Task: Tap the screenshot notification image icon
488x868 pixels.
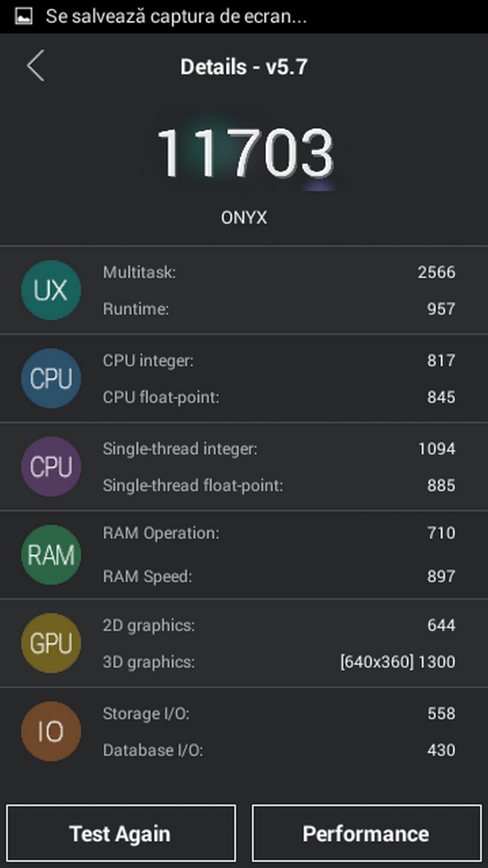Action: click(x=23, y=16)
